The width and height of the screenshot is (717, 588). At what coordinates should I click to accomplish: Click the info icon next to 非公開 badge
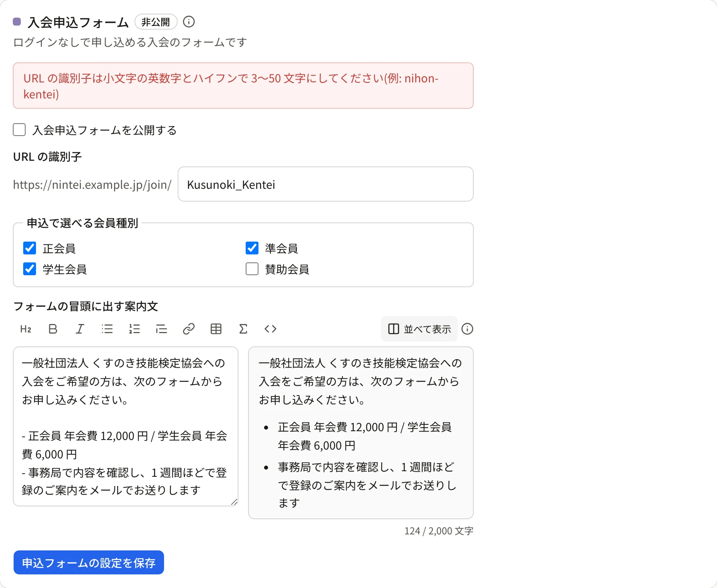click(x=189, y=22)
